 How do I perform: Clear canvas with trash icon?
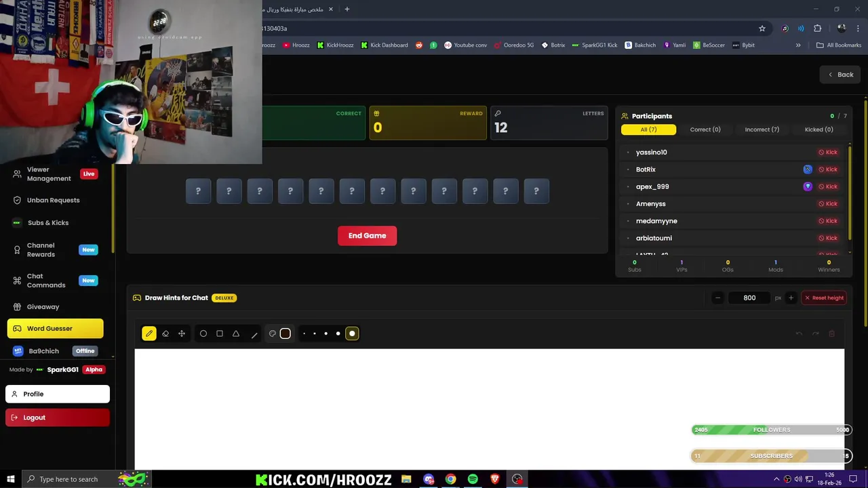coord(832,333)
